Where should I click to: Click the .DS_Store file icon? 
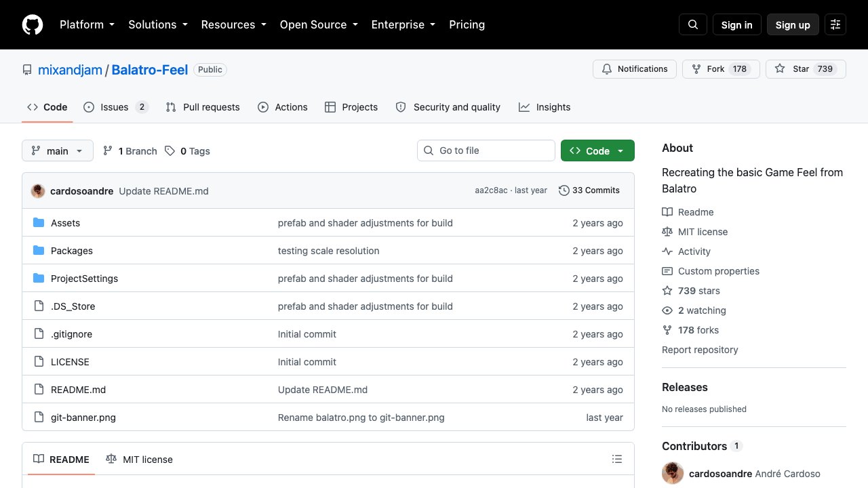click(39, 306)
